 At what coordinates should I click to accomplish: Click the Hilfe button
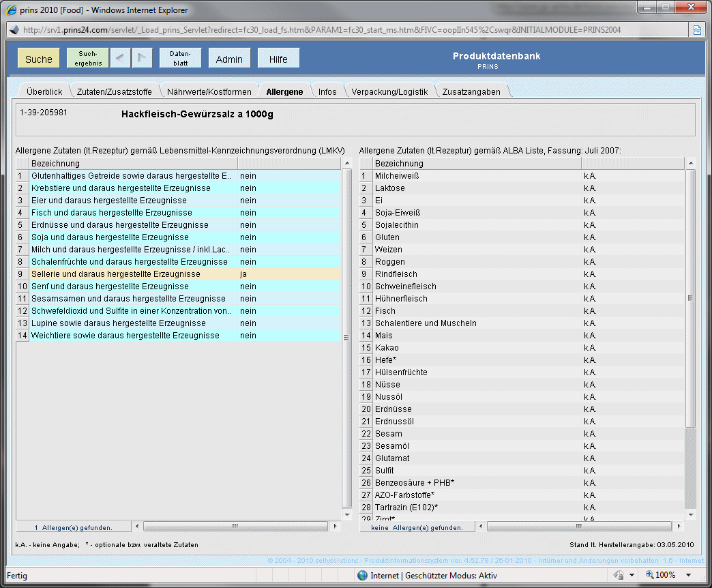point(278,59)
